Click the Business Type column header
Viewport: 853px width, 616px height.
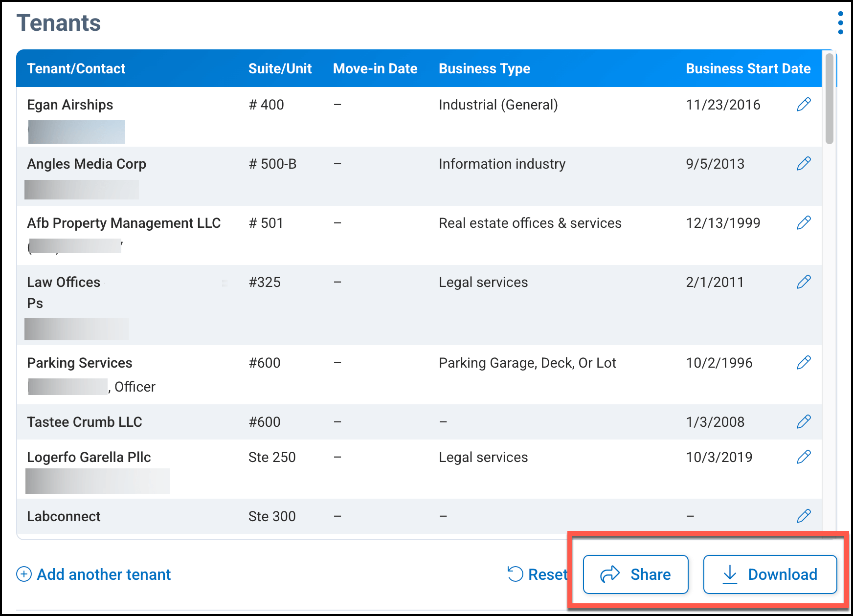coord(484,69)
